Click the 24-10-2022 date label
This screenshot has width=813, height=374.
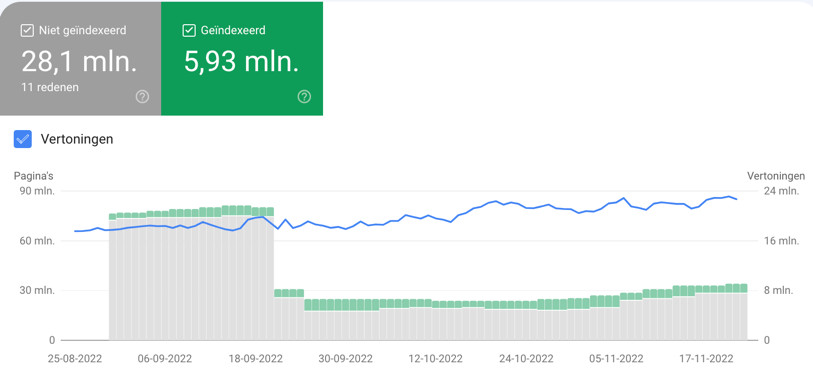point(527,359)
